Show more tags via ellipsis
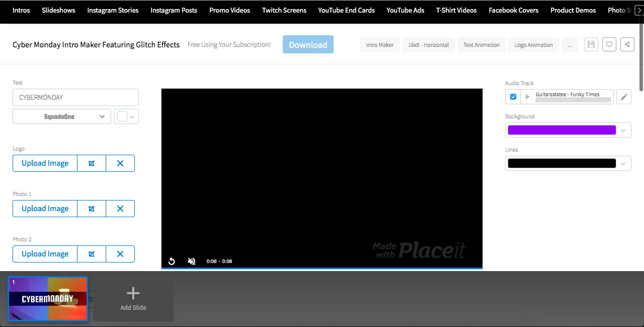This screenshot has width=644, height=327. pyautogui.click(x=569, y=45)
